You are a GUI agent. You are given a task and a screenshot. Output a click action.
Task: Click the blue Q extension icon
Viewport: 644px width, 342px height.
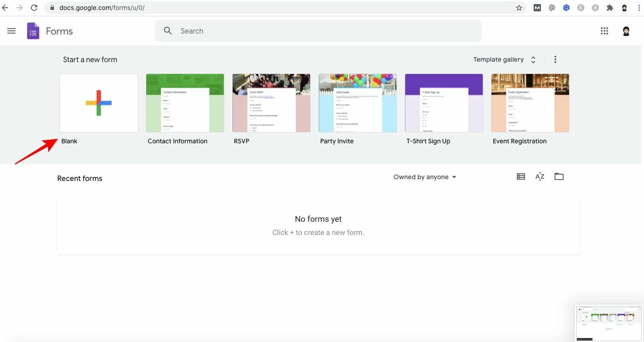pyautogui.click(x=566, y=8)
